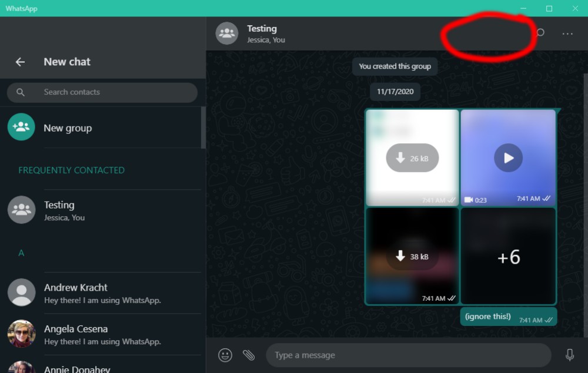The image size is (588, 373).
Task: Click the (ignore this!) message bubble
Action: click(509, 317)
